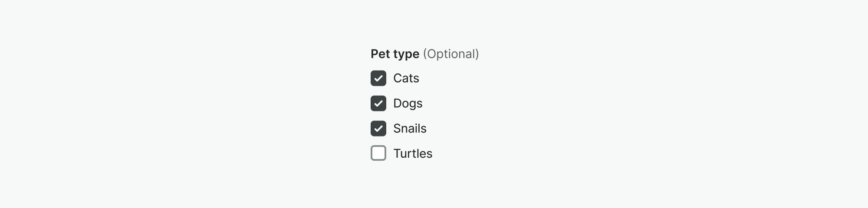Click the unfilled box icon beside Turtles

(x=378, y=153)
